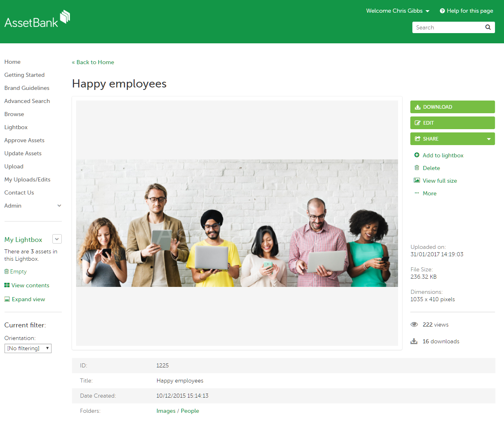Click the ellipsis icon beside More

pyautogui.click(x=417, y=193)
